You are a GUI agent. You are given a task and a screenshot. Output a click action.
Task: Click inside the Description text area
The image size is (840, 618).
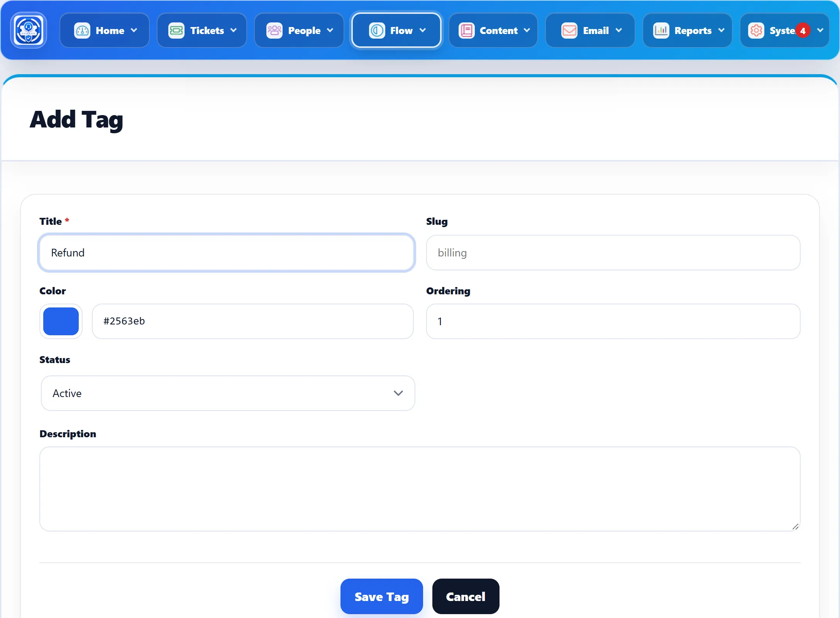420,489
